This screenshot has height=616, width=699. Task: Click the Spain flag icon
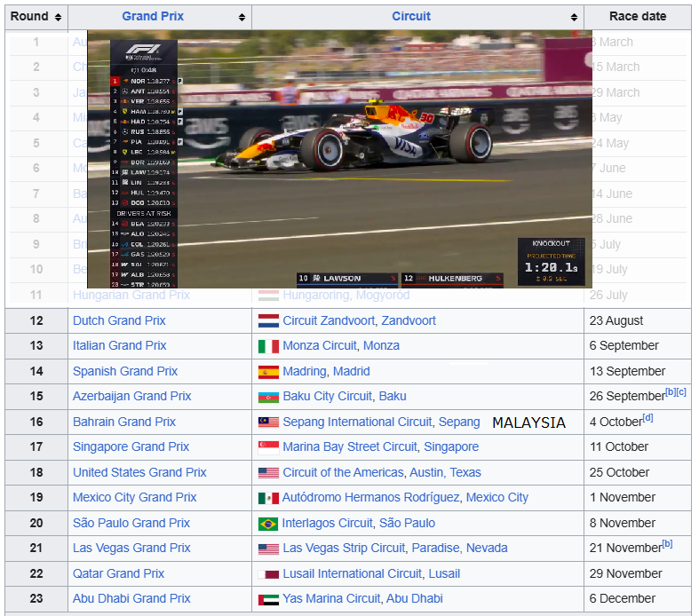pyautogui.click(x=268, y=372)
